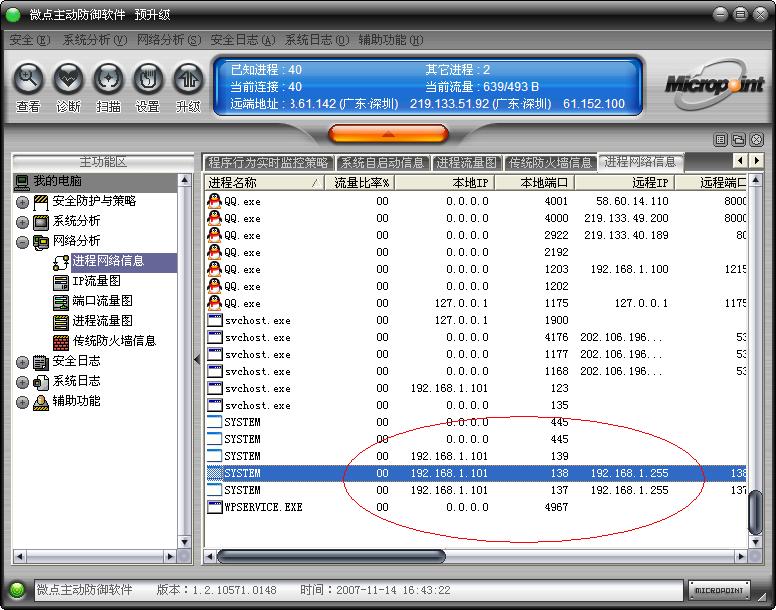Screen dimensions: 776x610
Task: Switch to the 进程流量图 tab
Action: click(466, 163)
